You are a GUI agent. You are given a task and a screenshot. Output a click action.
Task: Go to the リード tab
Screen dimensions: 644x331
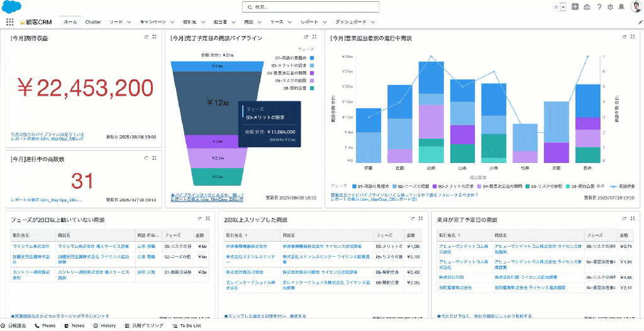click(116, 22)
